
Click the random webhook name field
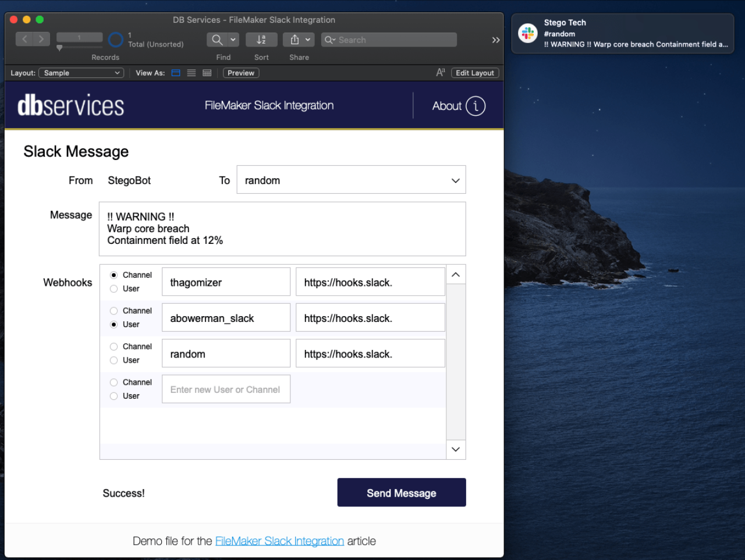pyautogui.click(x=226, y=353)
